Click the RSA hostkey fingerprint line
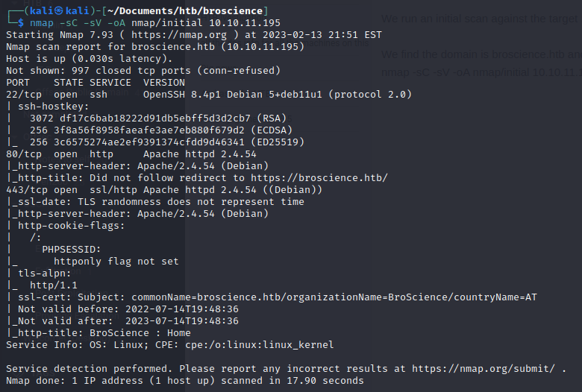582x392 pixels. [158, 118]
